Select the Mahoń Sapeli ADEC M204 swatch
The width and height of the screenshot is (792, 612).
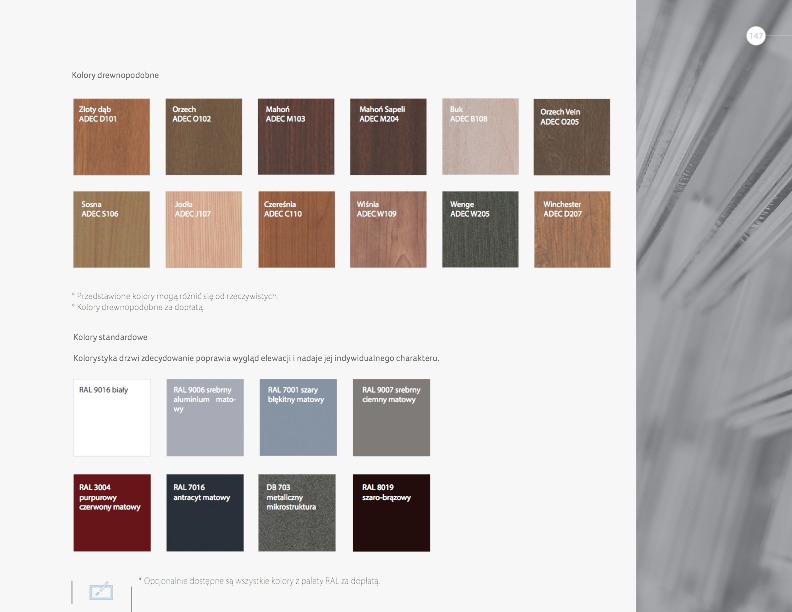389,137
